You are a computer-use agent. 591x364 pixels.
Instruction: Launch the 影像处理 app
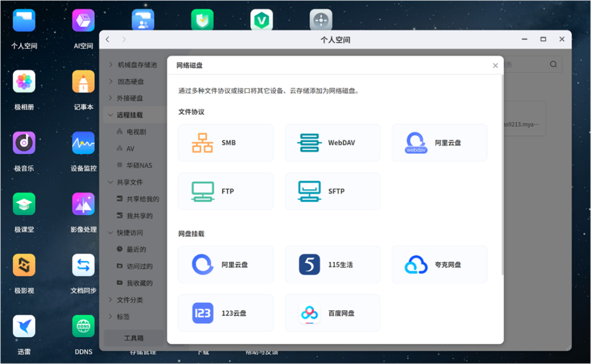coord(83,204)
